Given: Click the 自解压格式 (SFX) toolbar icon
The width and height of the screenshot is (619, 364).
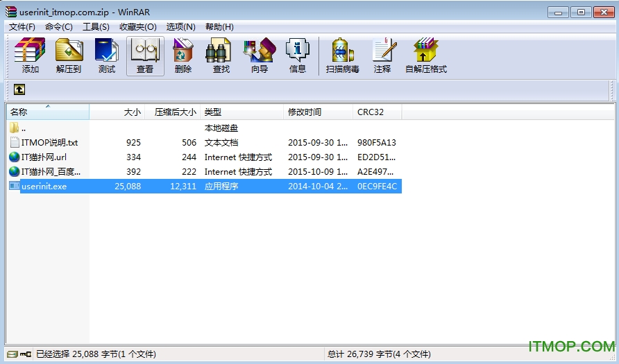Looking at the screenshot, I should tap(425, 50).
